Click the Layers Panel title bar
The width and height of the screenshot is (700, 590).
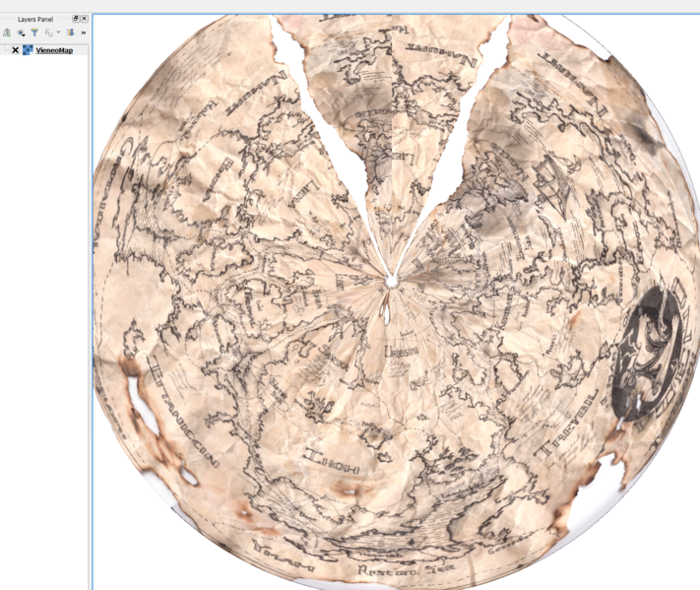click(35, 19)
